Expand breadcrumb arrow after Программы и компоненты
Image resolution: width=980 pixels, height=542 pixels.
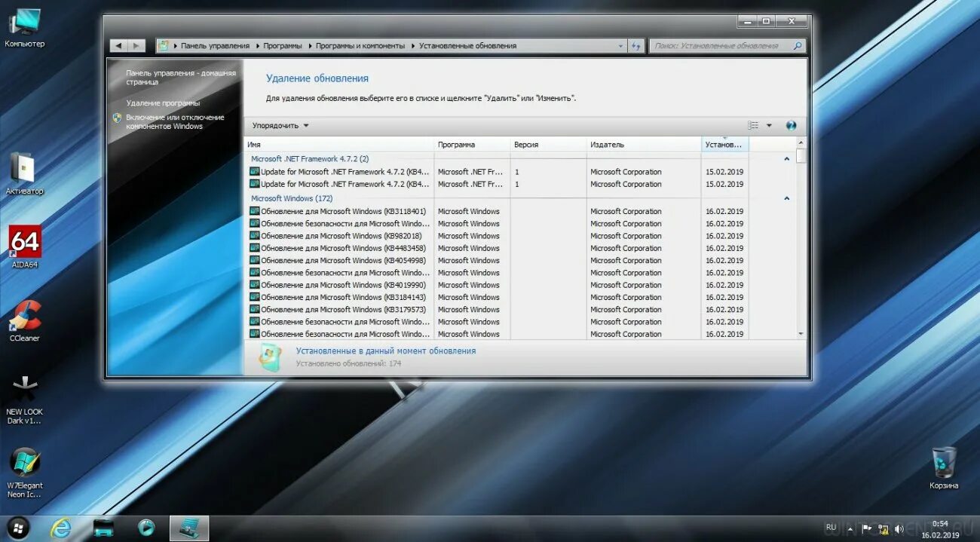(412, 46)
